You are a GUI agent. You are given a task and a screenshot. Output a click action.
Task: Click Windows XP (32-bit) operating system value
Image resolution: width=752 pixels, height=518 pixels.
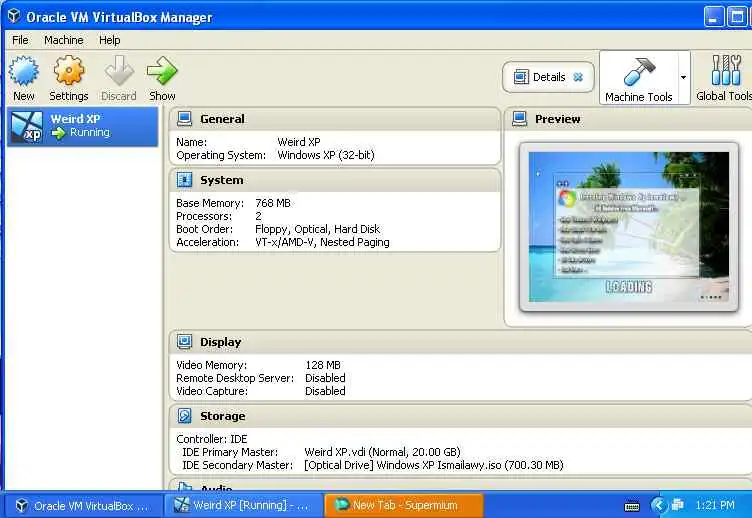pos(326,155)
